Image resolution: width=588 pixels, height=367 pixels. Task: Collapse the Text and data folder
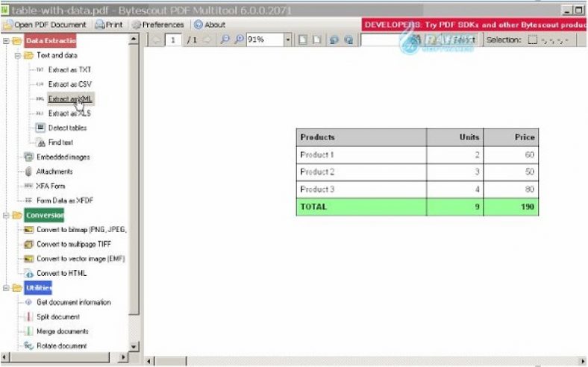point(18,55)
